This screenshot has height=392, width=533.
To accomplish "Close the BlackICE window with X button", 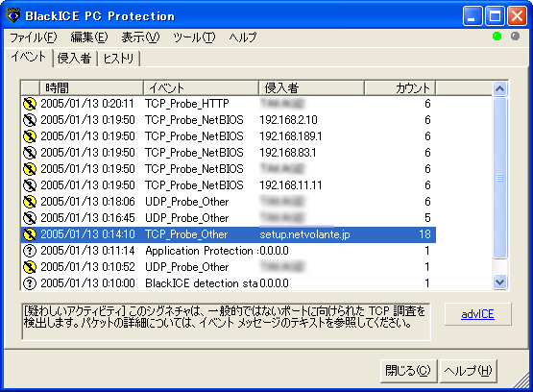I will (517, 15).
